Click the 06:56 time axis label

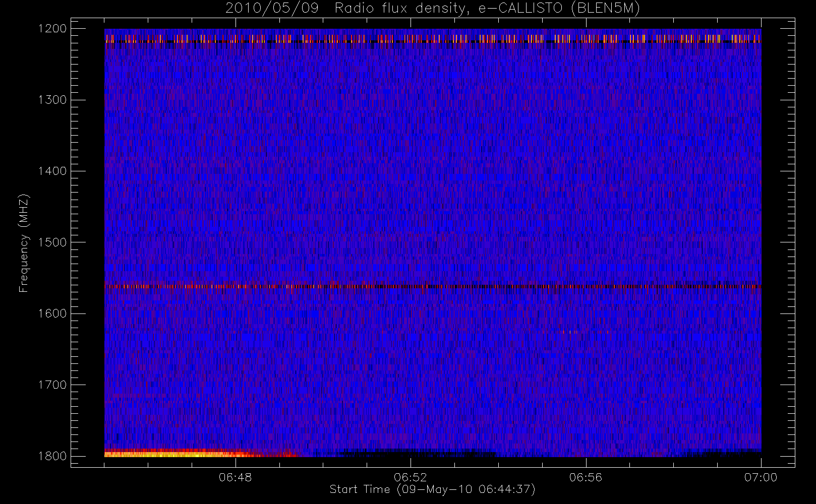(586, 477)
